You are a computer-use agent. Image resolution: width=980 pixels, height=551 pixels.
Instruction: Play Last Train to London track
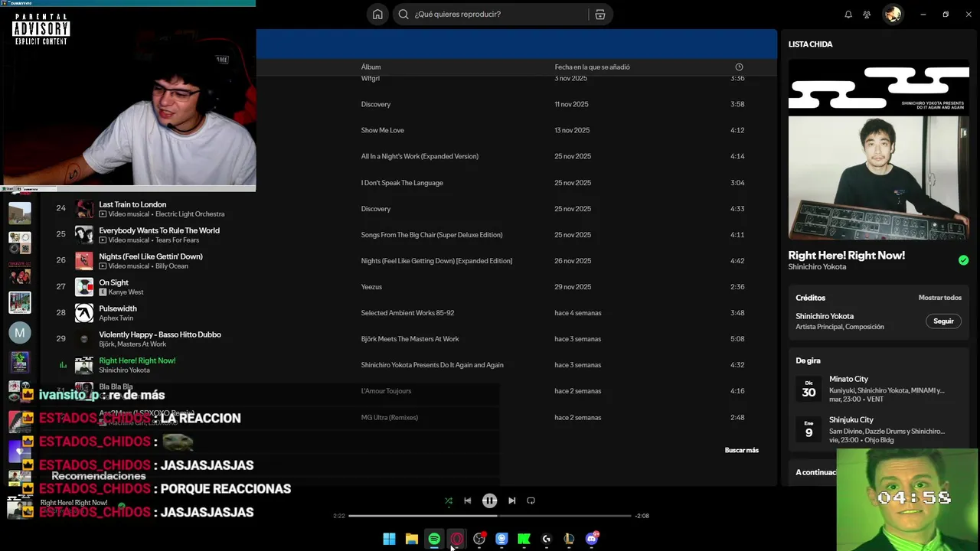pyautogui.click(x=132, y=204)
